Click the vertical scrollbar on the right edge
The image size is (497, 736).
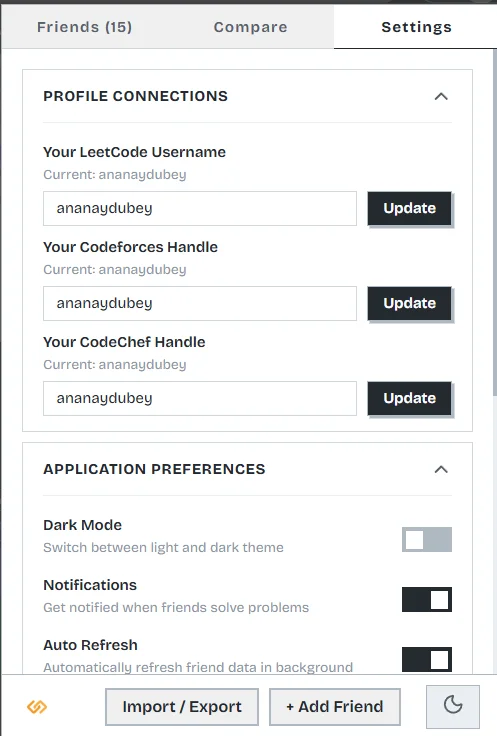tap(495, 221)
